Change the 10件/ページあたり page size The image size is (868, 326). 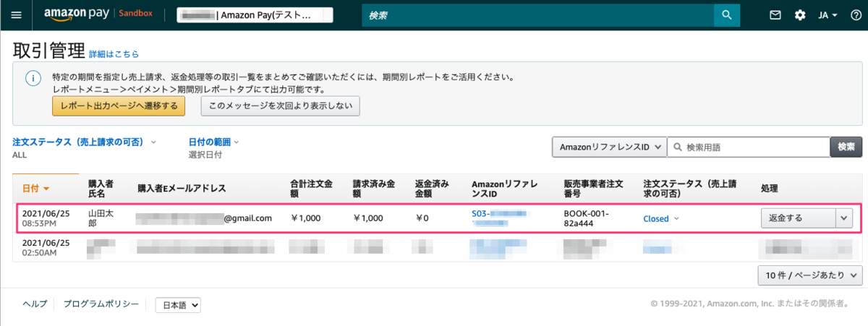click(809, 275)
